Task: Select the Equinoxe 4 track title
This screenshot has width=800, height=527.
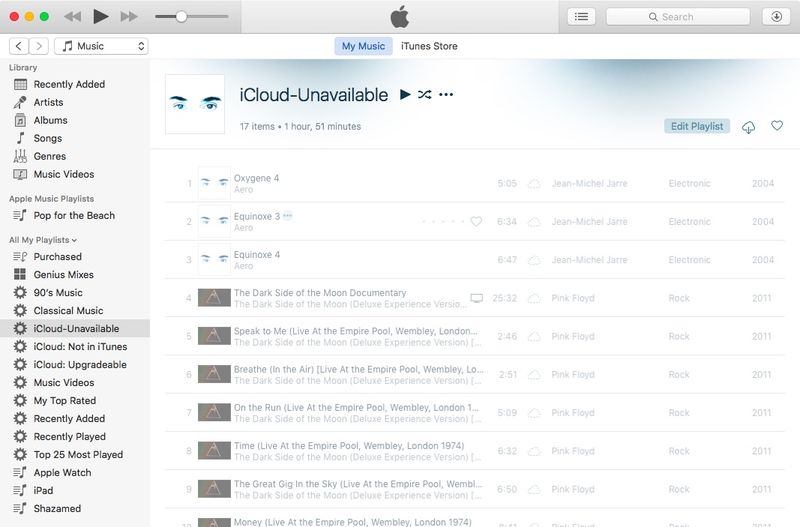Action: (x=257, y=255)
